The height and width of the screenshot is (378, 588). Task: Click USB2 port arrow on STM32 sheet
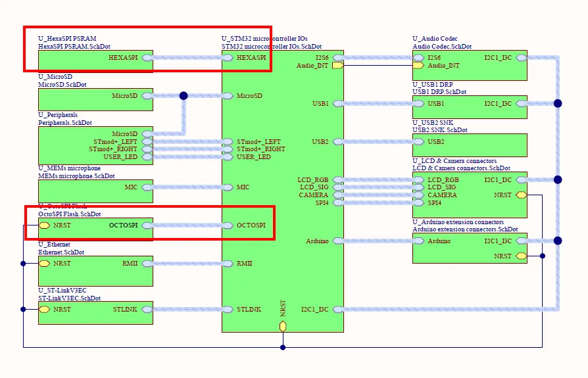pyautogui.click(x=338, y=141)
